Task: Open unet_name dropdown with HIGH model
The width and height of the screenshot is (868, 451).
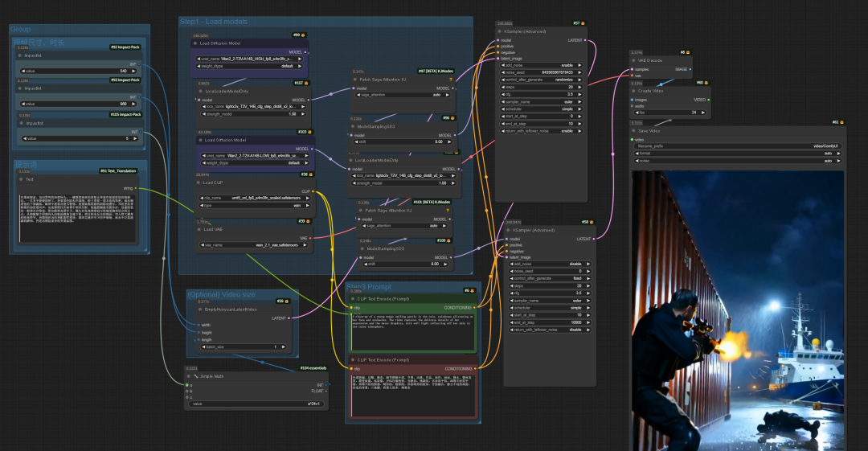Action: [x=250, y=59]
